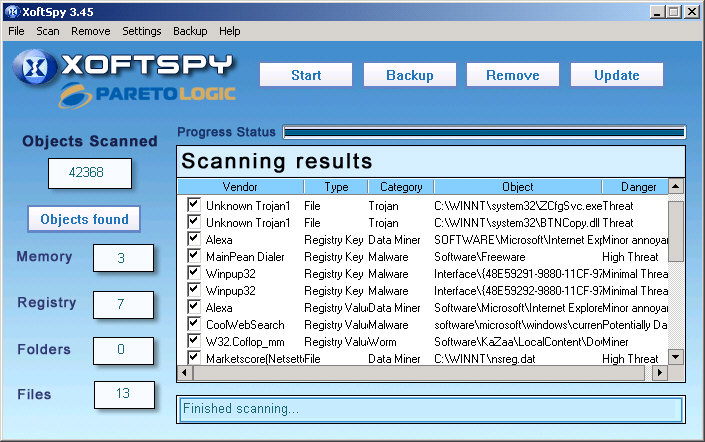Uncheck Winpup32 row with Interface 48E59292

194,290
